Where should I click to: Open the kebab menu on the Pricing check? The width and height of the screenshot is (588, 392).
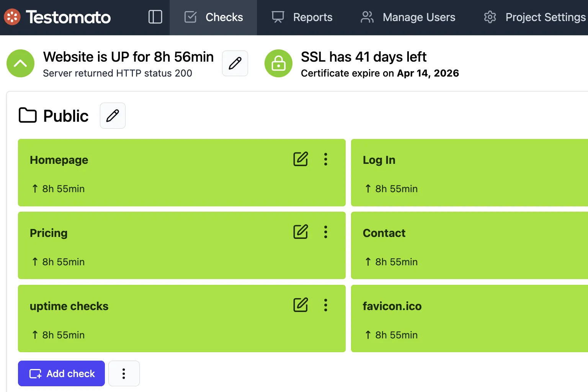325,232
